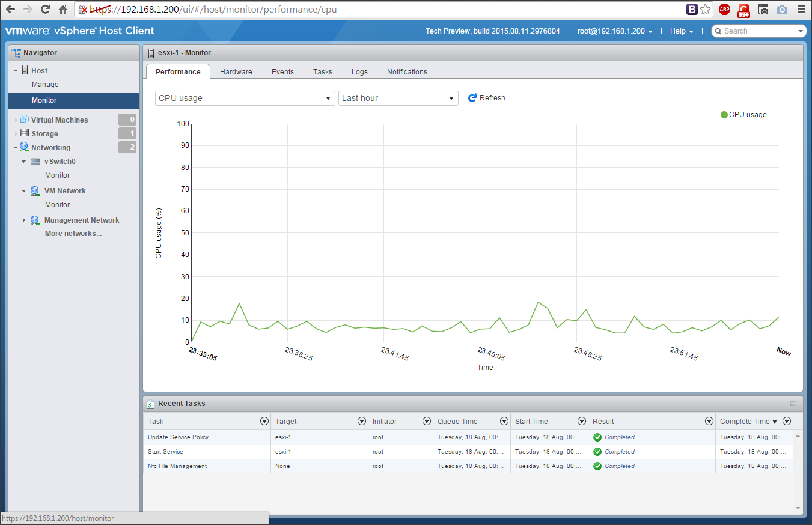Collapse the Networking tree section

click(16, 148)
